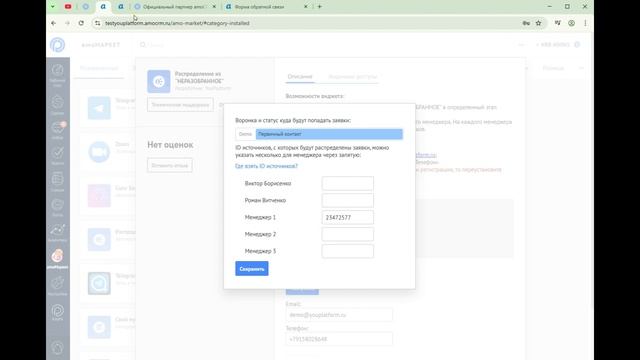
Task: Open the tab search dropdown chevron
Action: point(53,7)
